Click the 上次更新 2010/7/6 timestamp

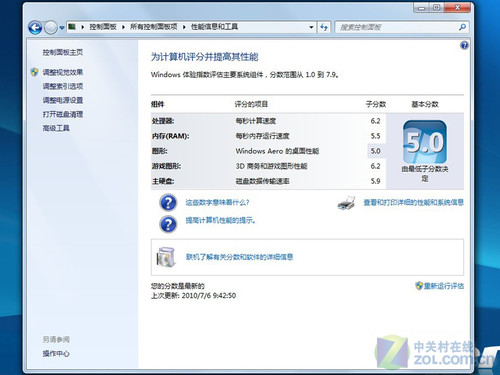pos(193,295)
